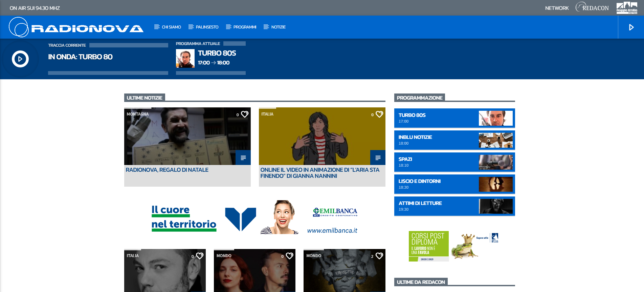Image resolution: width=644 pixels, height=292 pixels.
Task: Toggle the heart on the first Mondo article
Action: (x=289, y=256)
